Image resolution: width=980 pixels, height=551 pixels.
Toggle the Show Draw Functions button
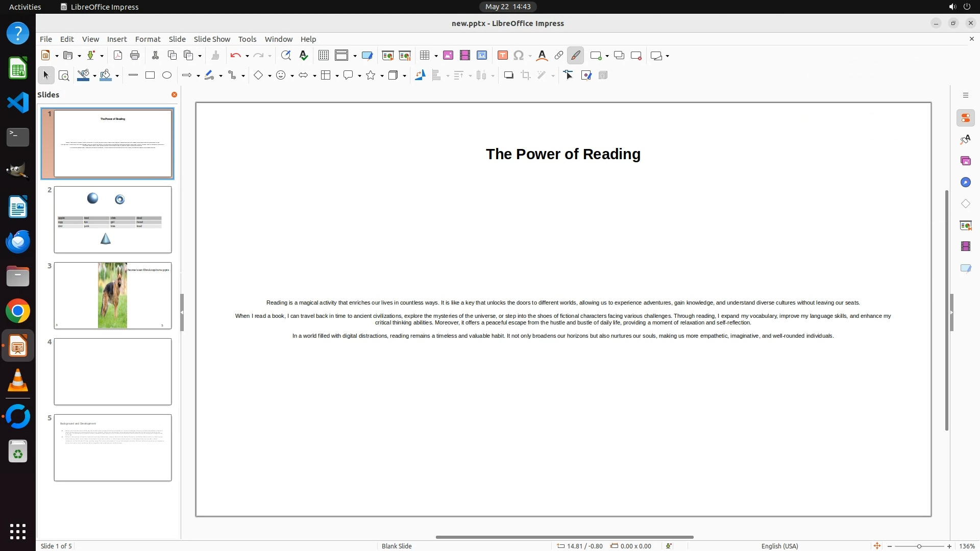click(575, 56)
